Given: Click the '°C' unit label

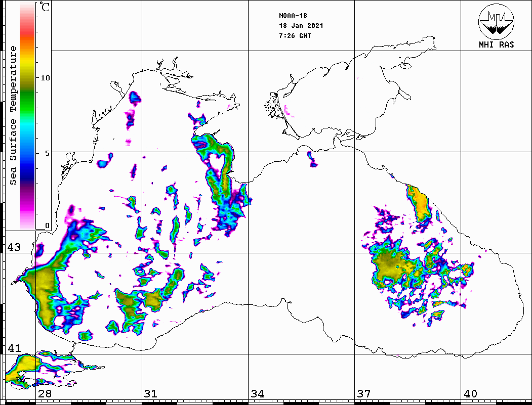Looking at the screenshot, I should (x=44, y=7).
